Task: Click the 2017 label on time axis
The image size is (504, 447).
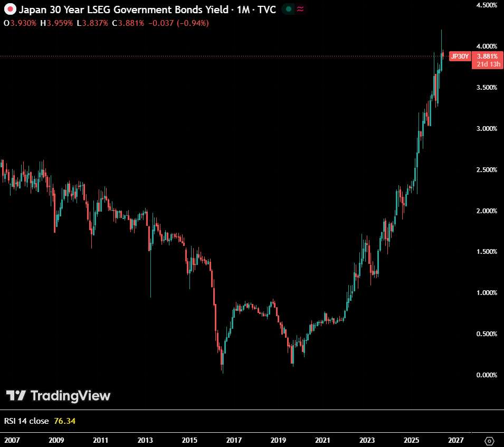Action: (x=234, y=440)
